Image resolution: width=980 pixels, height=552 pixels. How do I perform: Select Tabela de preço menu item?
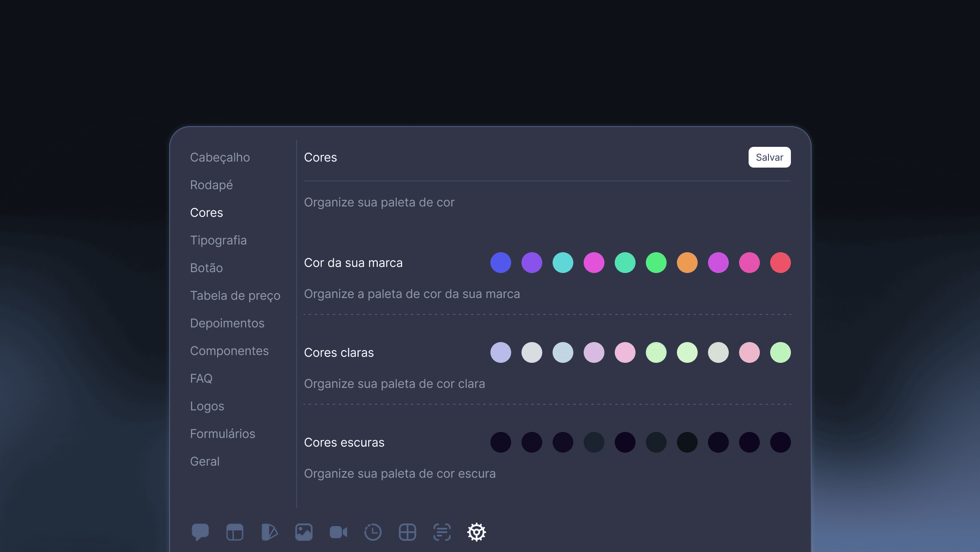pos(235,295)
